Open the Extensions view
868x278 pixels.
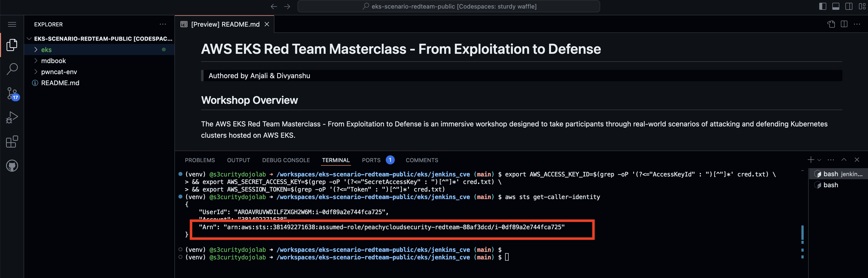[x=12, y=142]
